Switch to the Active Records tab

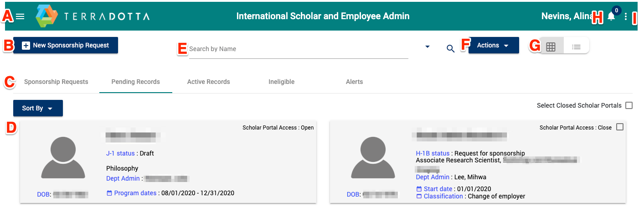(x=208, y=82)
